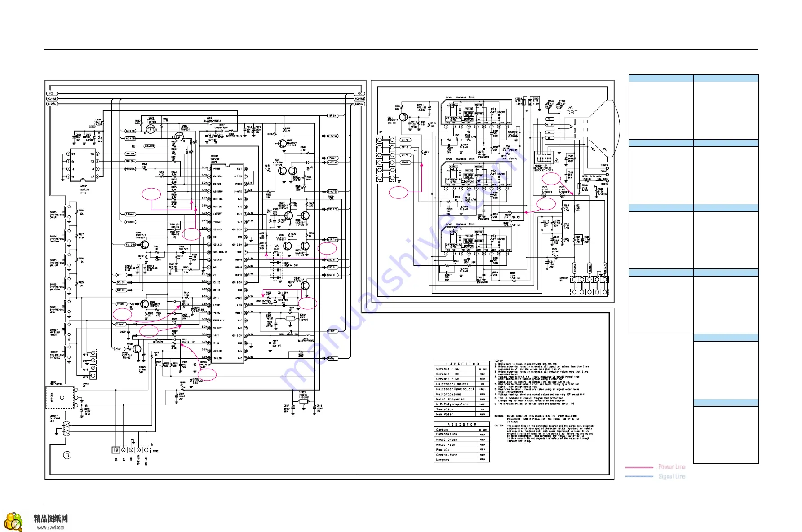Click the "Metal Polyester" capacitor row

point(461,399)
